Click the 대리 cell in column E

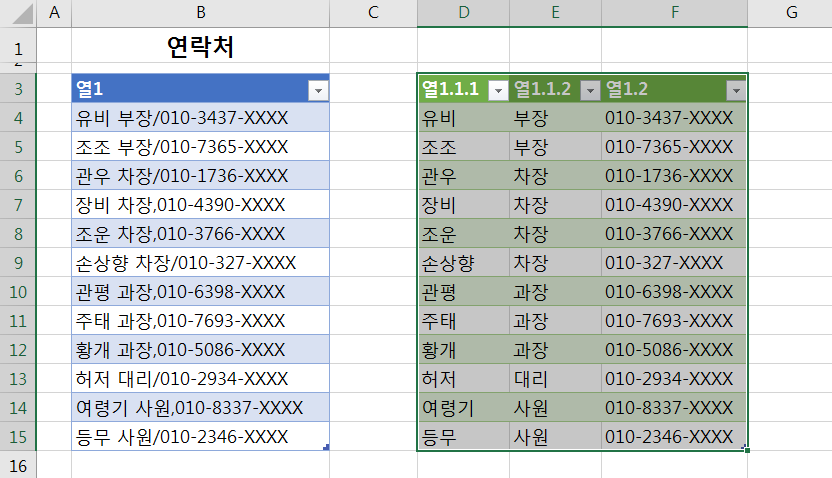tap(555, 378)
